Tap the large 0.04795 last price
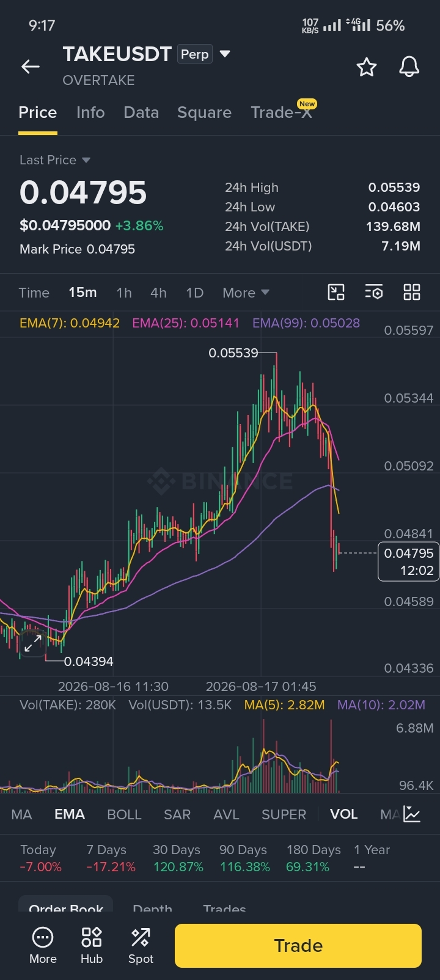The height and width of the screenshot is (980, 440). coord(83,192)
